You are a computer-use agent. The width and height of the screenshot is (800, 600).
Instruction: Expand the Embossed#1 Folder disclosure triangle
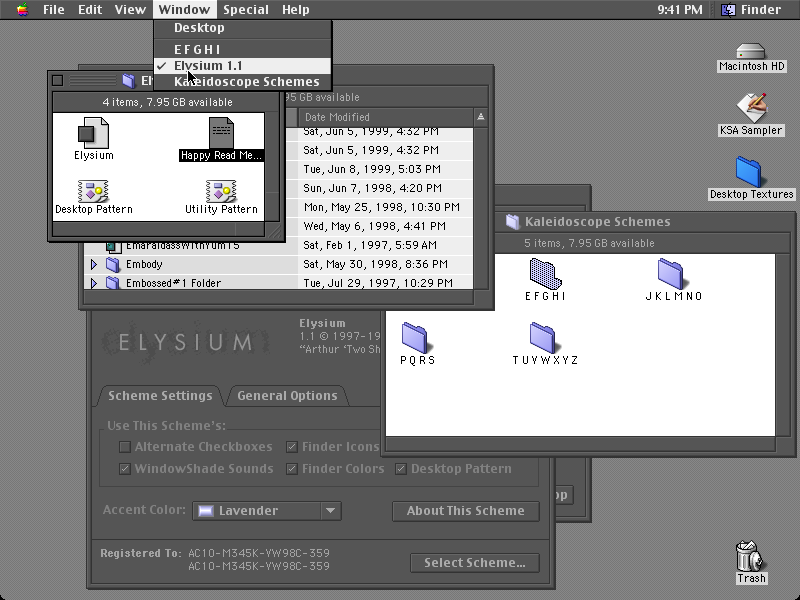point(94,283)
